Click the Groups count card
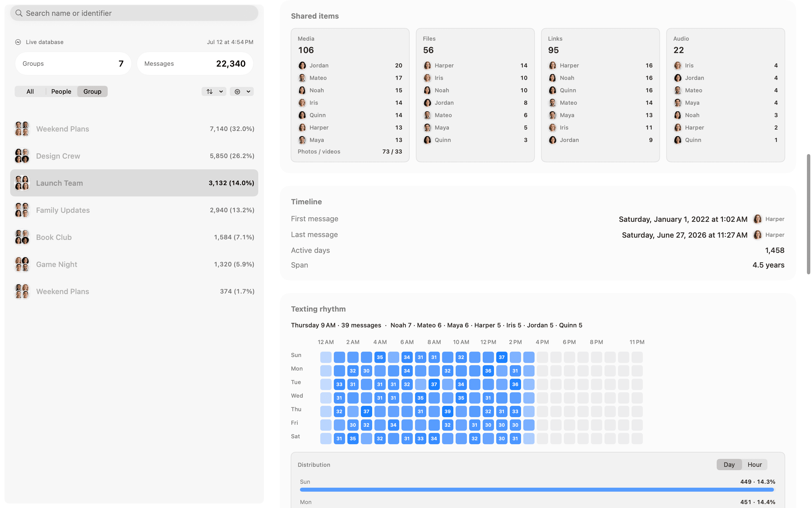 pos(73,63)
